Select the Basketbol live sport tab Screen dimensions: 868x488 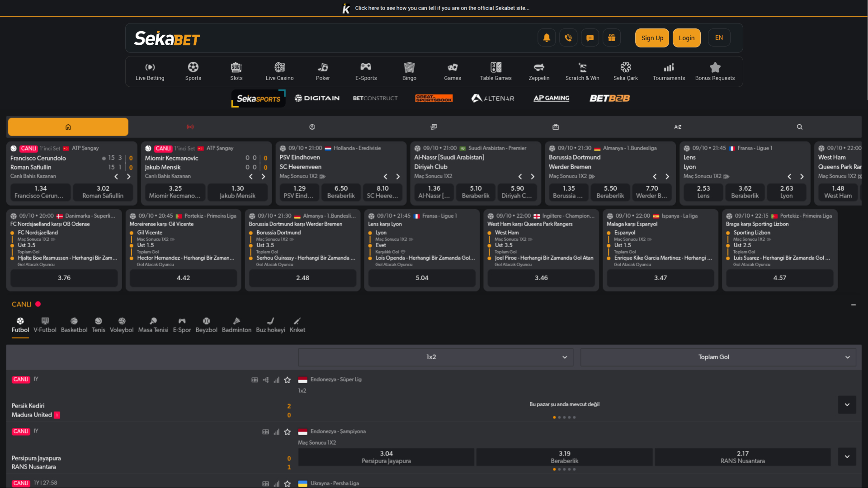pyautogui.click(x=74, y=325)
